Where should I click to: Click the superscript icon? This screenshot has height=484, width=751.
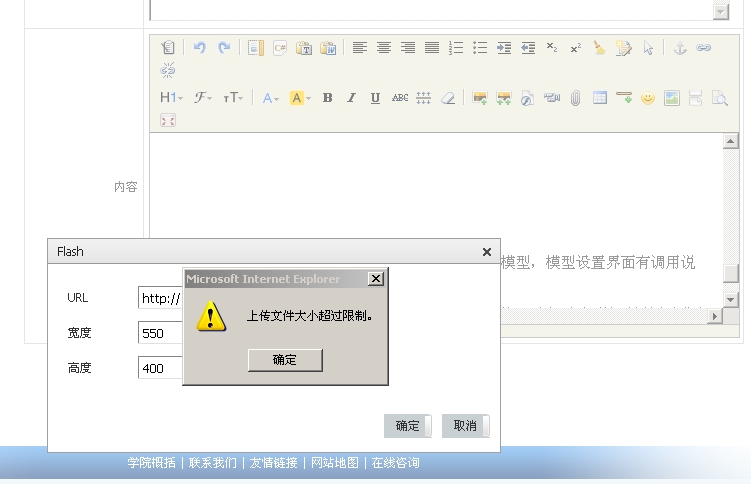(576, 47)
